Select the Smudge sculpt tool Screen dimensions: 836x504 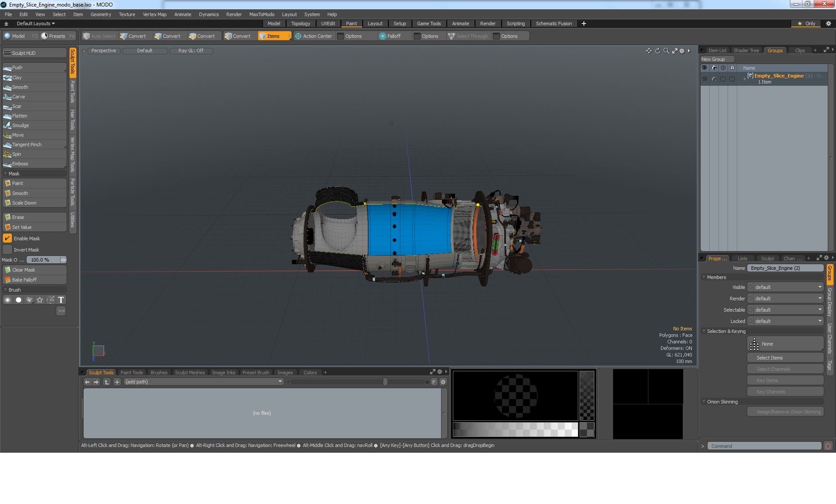(20, 125)
